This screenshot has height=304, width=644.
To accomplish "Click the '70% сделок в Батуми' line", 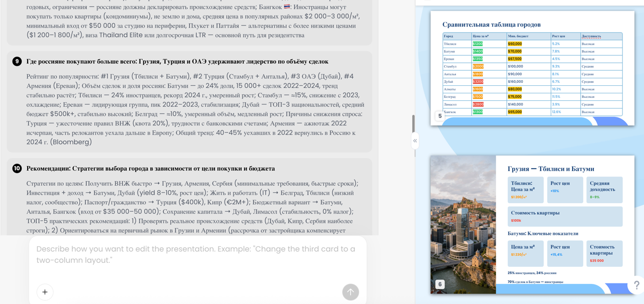I will (535, 282).
